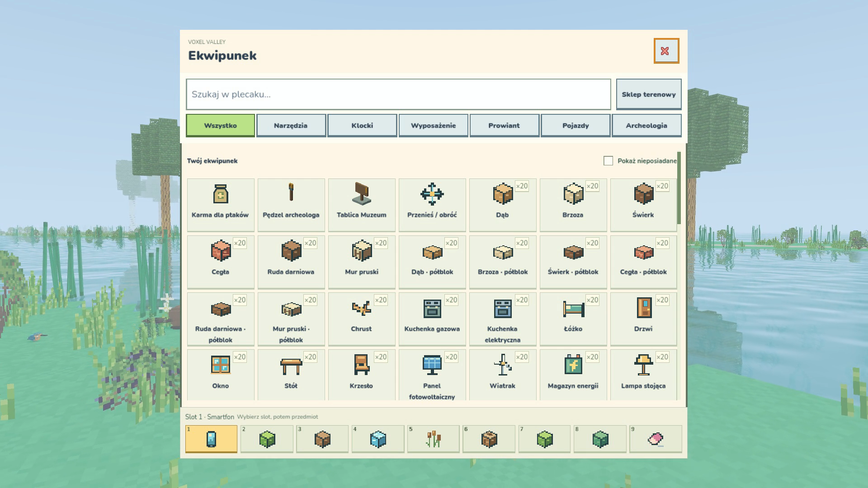Choose the Kuchenka gazowa stove
868x488 pixels.
432,319
